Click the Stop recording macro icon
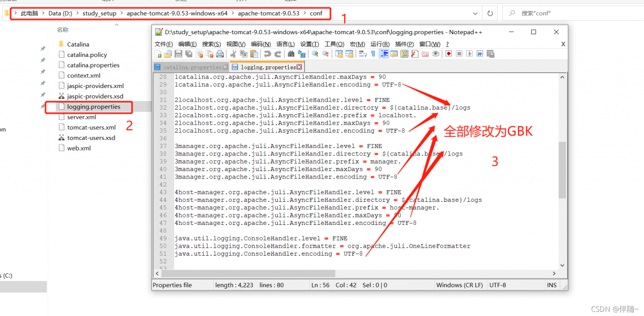This screenshot has width=644, height=316. coord(459,54)
